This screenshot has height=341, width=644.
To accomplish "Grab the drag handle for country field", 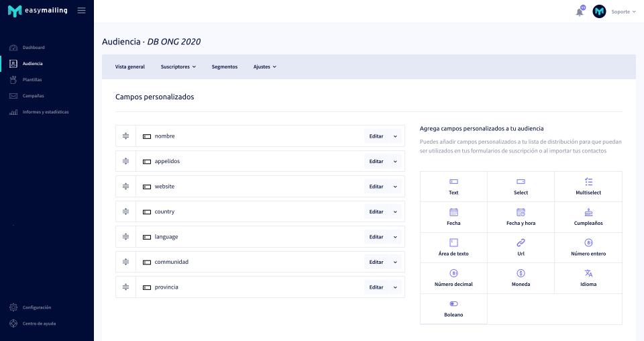I will pos(125,211).
